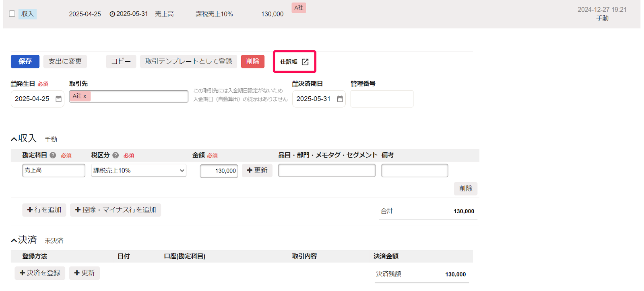Click the 行を追加 add row button
This screenshot has height=291, width=644.
[x=44, y=210]
